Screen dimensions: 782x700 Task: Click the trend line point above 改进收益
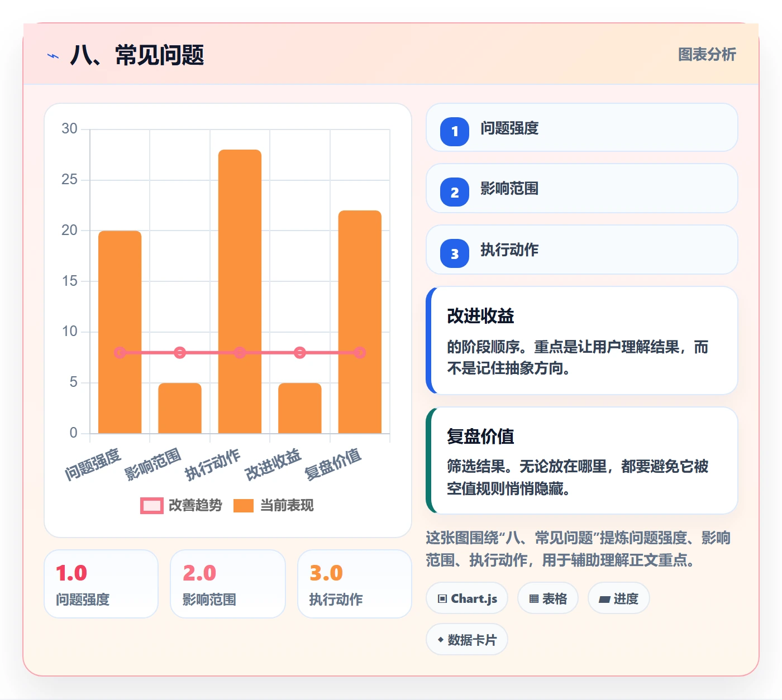tap(300, 352)
